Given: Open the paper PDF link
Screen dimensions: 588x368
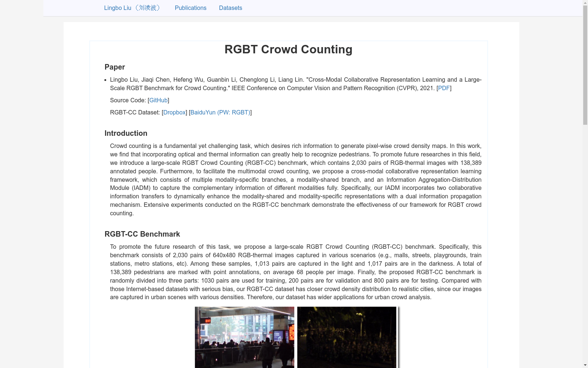Looking at the screenshot, I should pos(444,88).
